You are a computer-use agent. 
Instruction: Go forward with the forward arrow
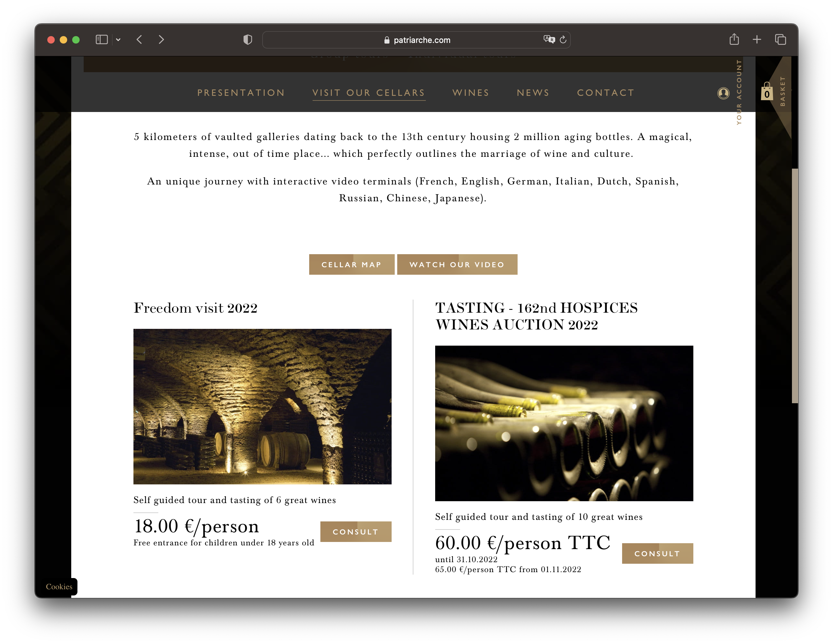click(161, 40)
